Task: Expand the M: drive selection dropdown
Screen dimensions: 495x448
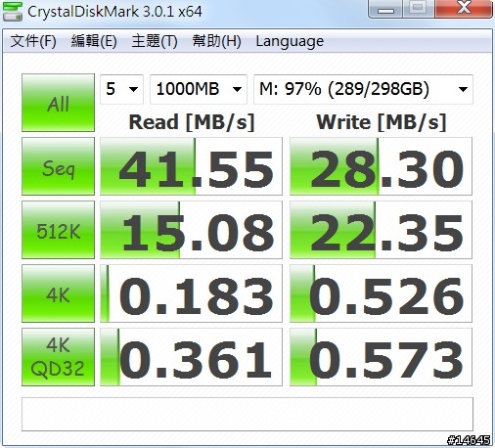Action: [x=363, y=89]
